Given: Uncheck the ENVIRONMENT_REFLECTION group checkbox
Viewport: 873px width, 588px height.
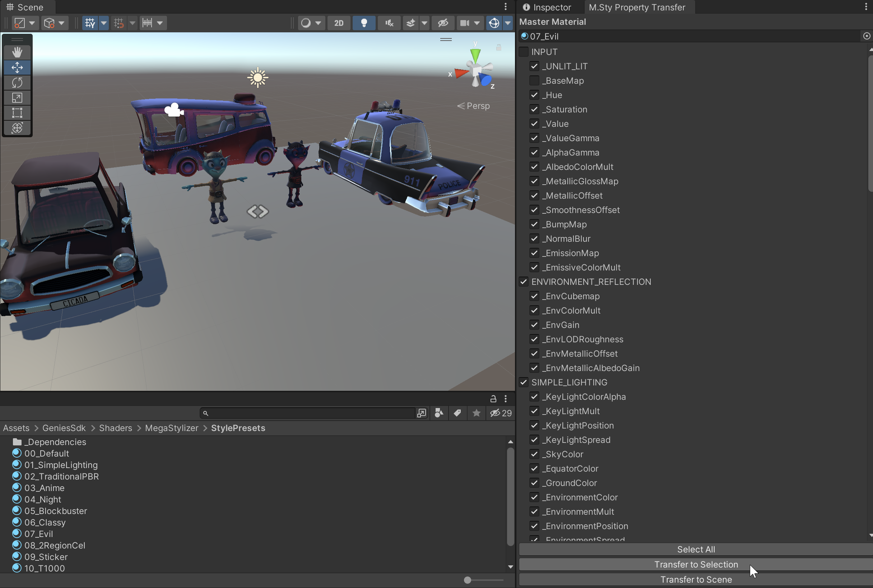Looking at the screenshot, I should point(524,282).
